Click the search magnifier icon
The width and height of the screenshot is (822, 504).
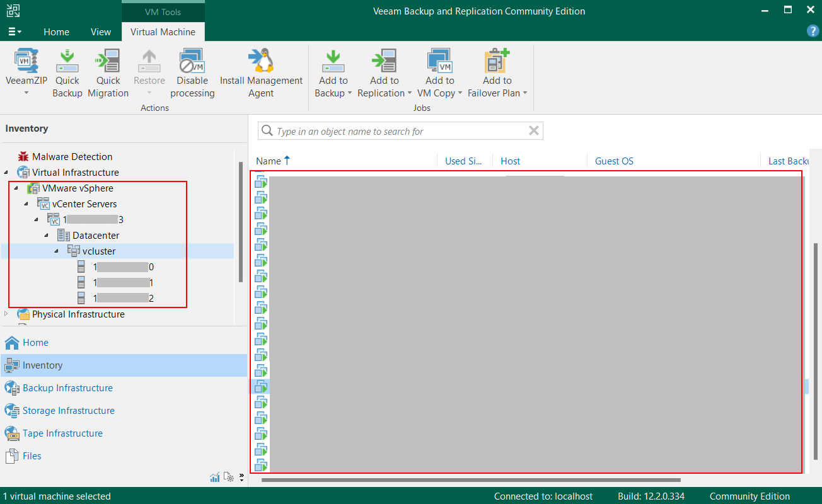tap(267, 131)
